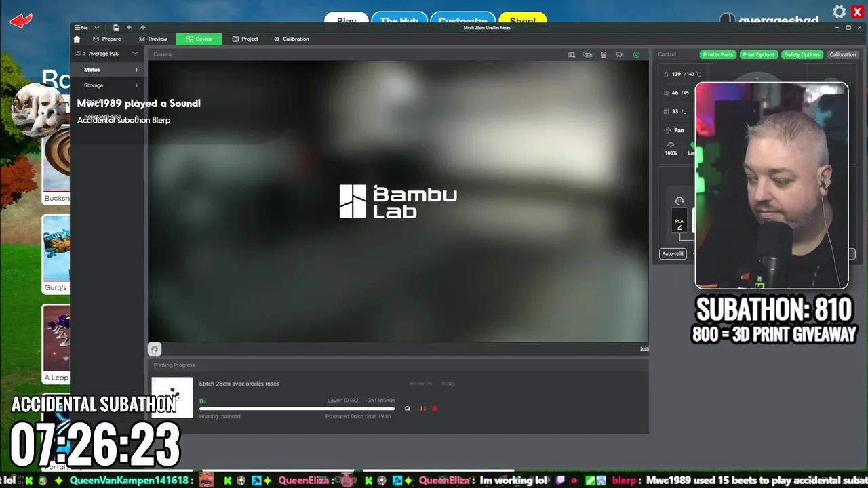Set the bed temperature field 46/45
This screenshot has height=488, width=868.
pos(678,93)
